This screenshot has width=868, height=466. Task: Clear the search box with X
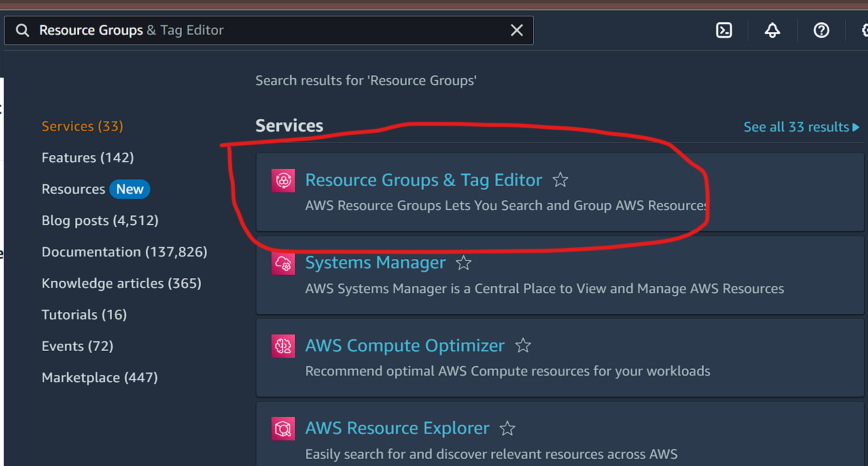point(517,31)
